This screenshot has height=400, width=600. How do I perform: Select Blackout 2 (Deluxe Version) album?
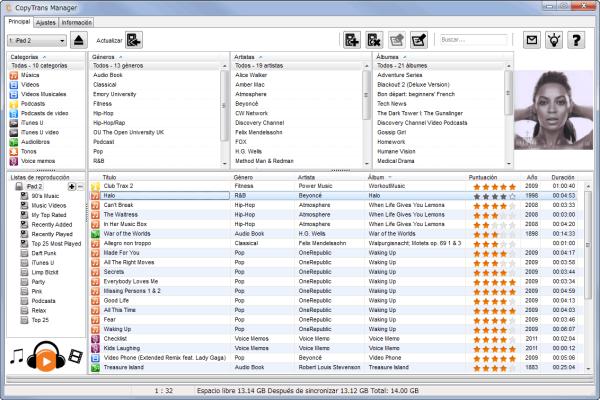tap(413, 85)
